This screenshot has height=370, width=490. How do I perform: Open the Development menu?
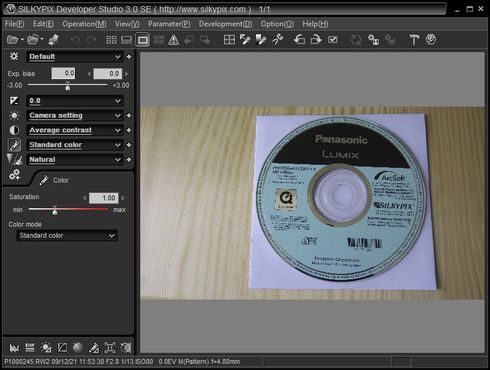pyautogui.click(x=225, y=24)
